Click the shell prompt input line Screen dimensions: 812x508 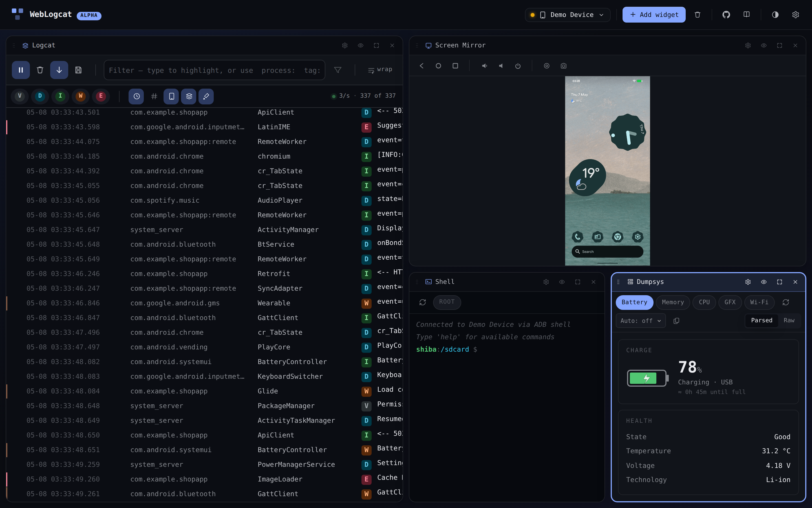[507, 349]
